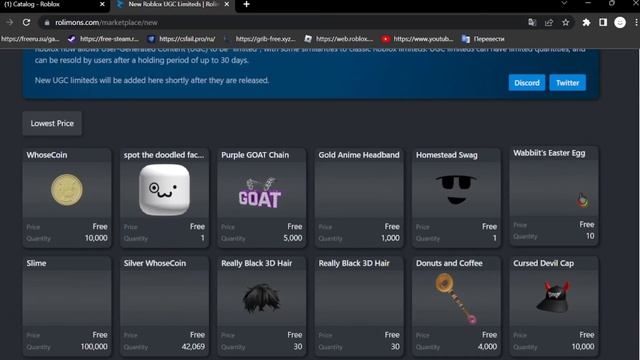Open the Chrome profile avatar
Screen dimensions: 640x360
click(620, 22)
